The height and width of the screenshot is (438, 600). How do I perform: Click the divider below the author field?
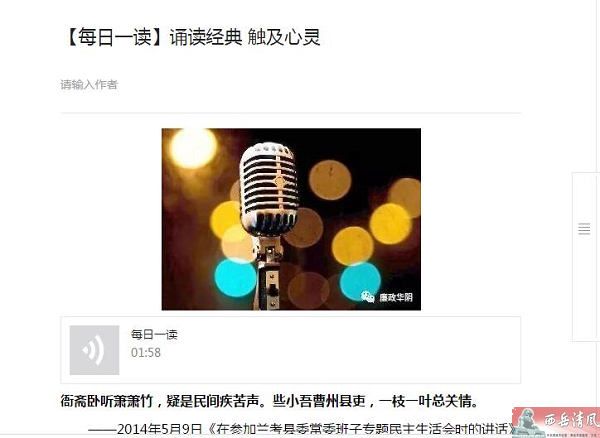click(291, 113)
